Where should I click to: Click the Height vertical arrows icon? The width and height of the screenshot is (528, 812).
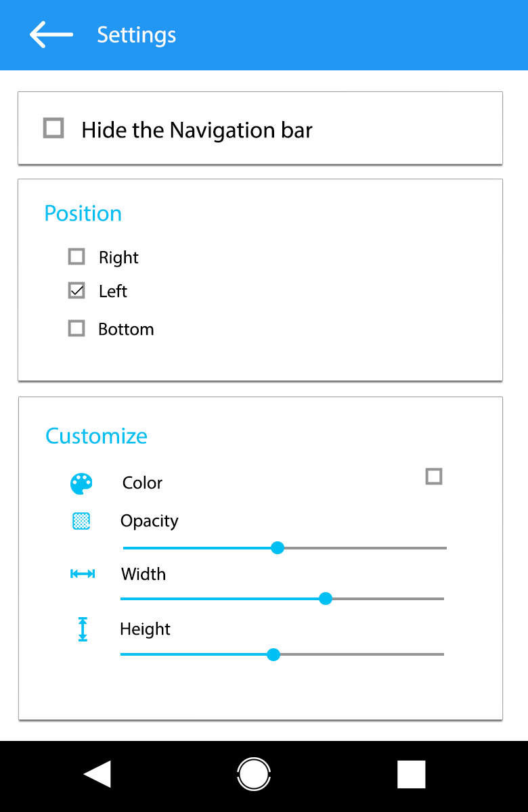tap(83, 629)
